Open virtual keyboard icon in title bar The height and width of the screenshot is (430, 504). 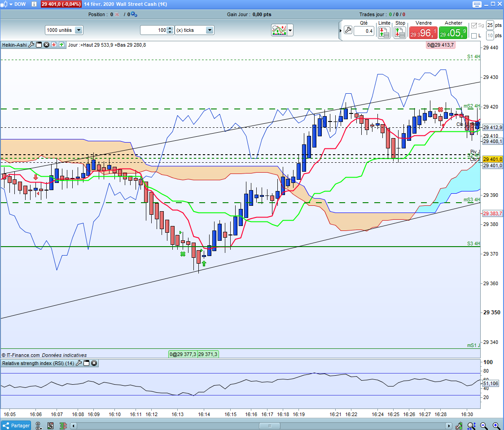[x=477, y=4]
